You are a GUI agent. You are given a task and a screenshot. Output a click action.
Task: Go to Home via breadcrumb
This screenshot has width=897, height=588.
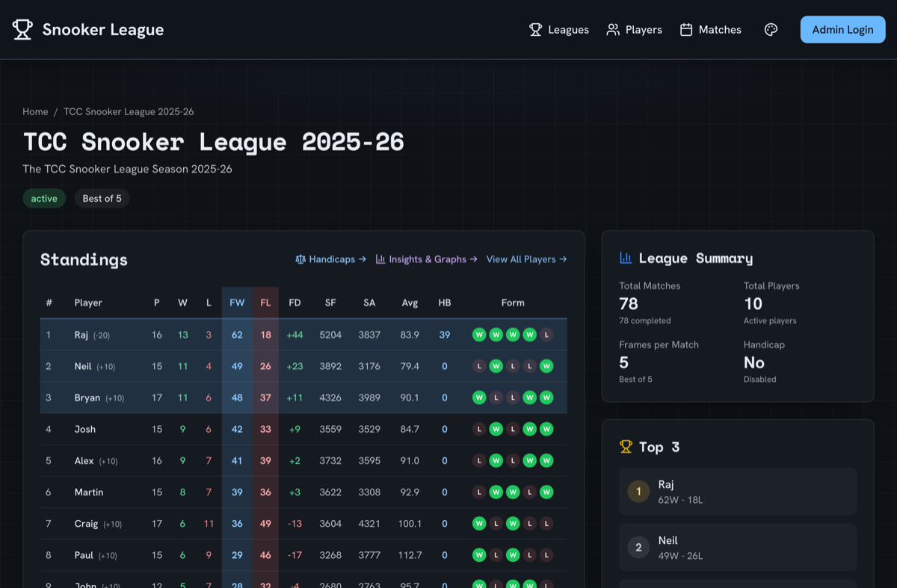click(x=35, y=111)
